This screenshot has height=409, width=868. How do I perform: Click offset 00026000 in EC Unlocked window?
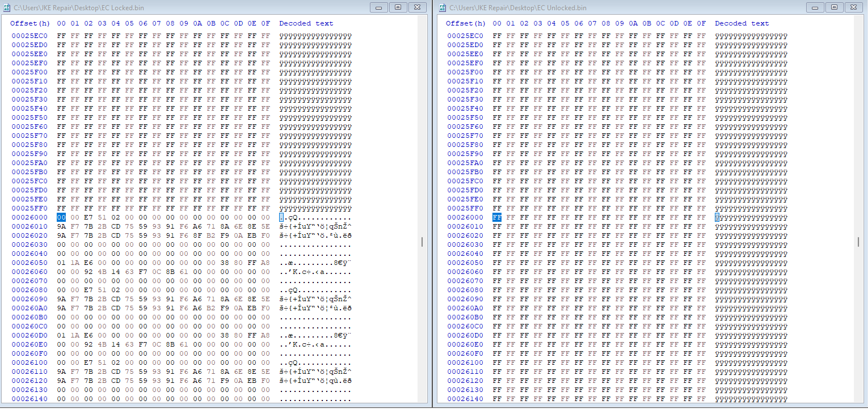pos(465,217)
